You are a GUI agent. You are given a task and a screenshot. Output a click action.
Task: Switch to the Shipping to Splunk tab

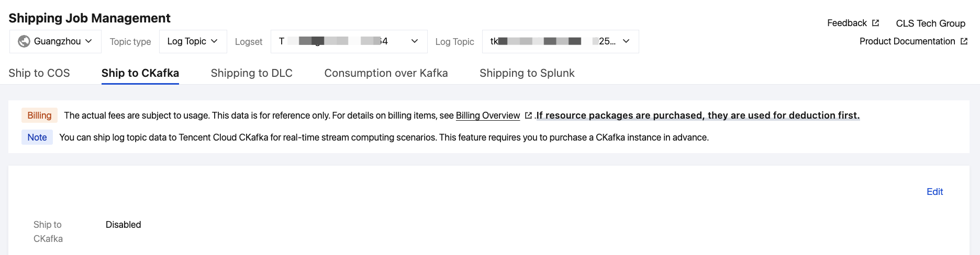pos(527,73)
